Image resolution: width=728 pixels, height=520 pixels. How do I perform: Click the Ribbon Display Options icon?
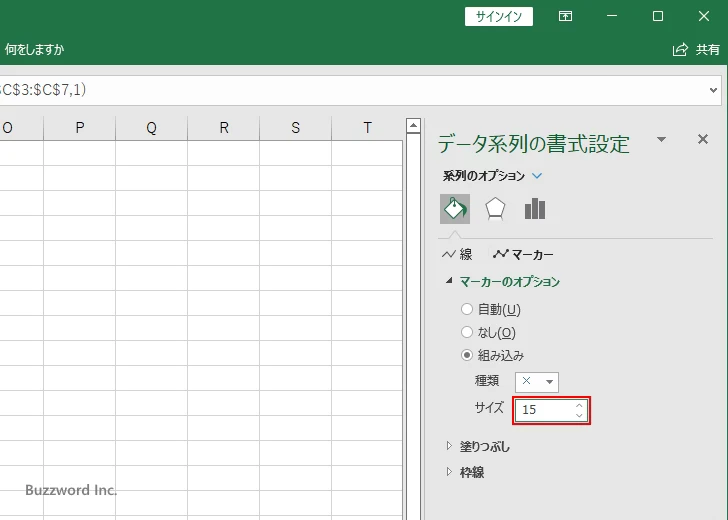pyautogui.click(x=565, y=16)
